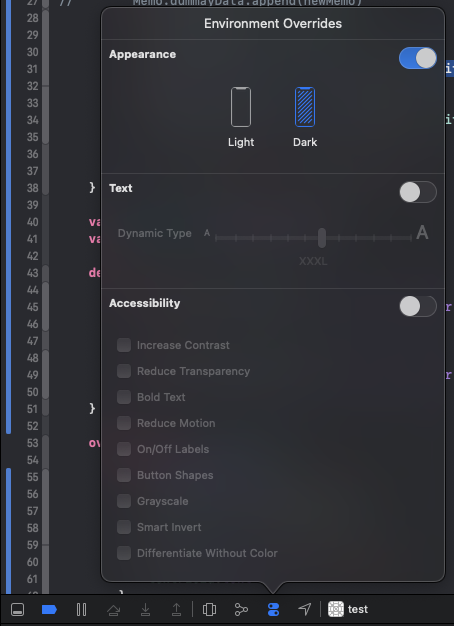Viewport: 454px width, 626px height.
Task: Pause program execution in the debug bar
Action: (x=81, y=610)
